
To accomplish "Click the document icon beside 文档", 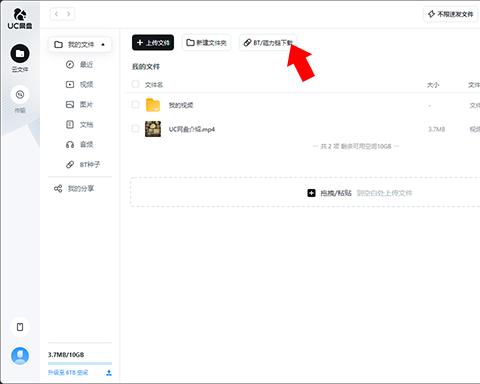I will click(70, 125).
